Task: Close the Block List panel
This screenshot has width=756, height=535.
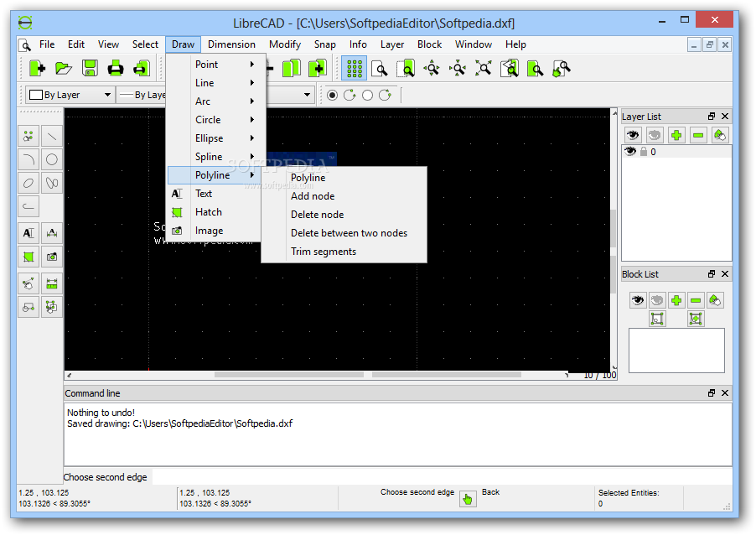Action: click(725, 274)
